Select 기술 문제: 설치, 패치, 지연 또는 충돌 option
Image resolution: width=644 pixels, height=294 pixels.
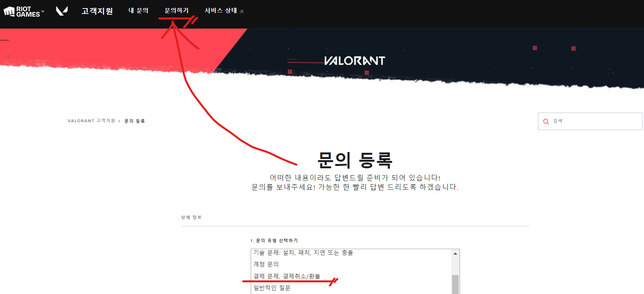click(x=351, y=253)
